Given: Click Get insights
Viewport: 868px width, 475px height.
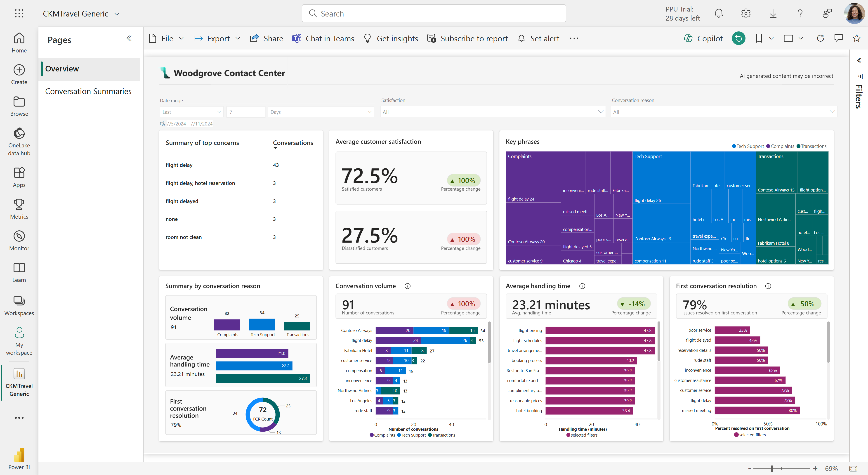Looking at the screenshot, I should (391, 38).
